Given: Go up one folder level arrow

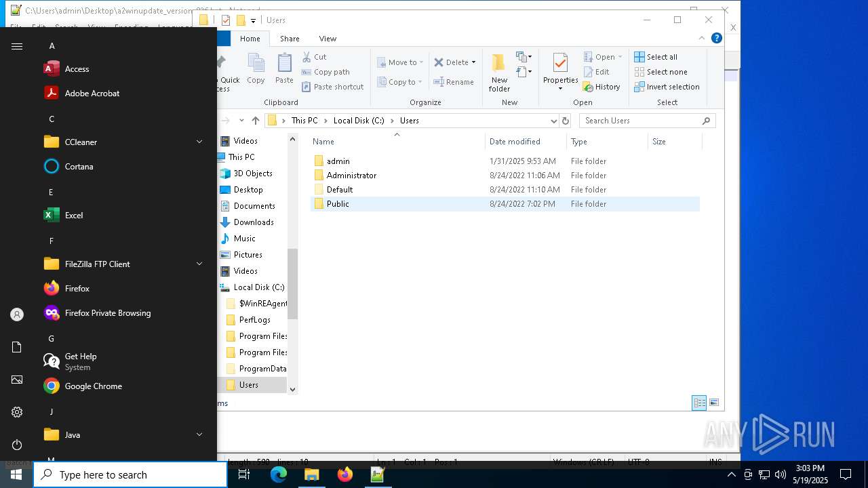Looking at the screenshot, I should 255,121.
